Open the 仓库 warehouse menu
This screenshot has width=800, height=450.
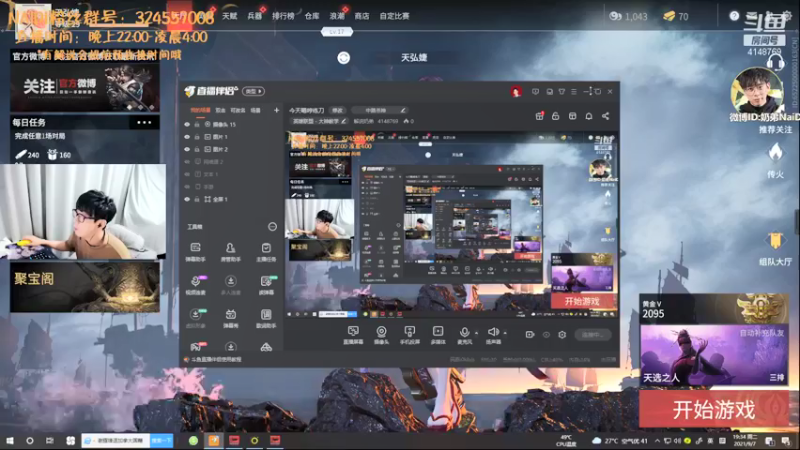[x=312, y=16]
